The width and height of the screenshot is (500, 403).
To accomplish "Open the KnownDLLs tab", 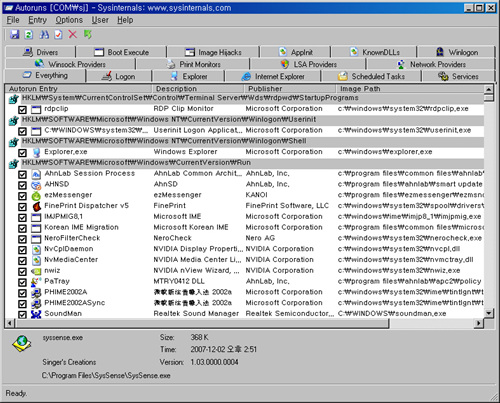I will pyautogui.click(x=374, y=52).
